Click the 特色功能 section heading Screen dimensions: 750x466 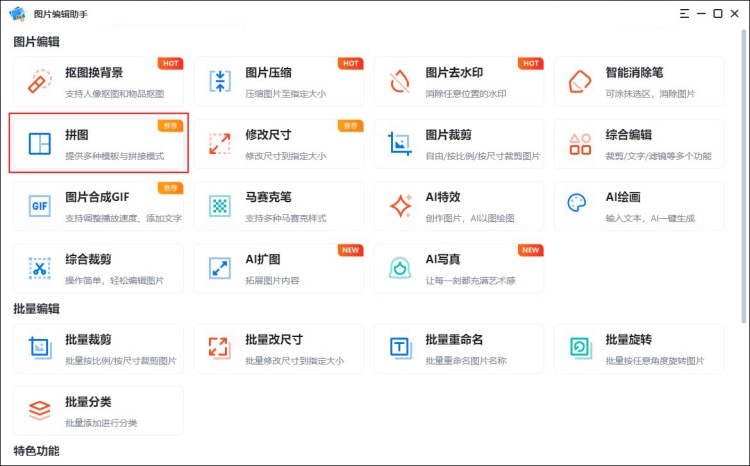36,451
